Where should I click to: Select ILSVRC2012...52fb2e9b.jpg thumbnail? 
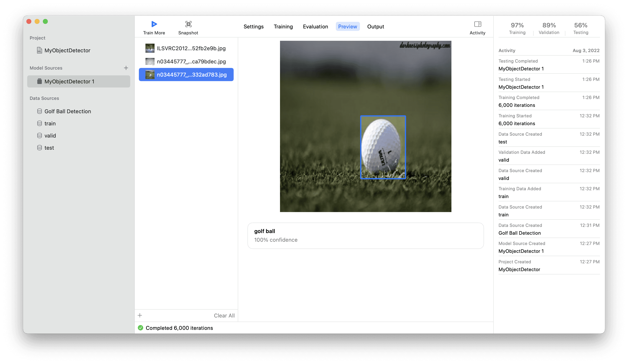150,48
